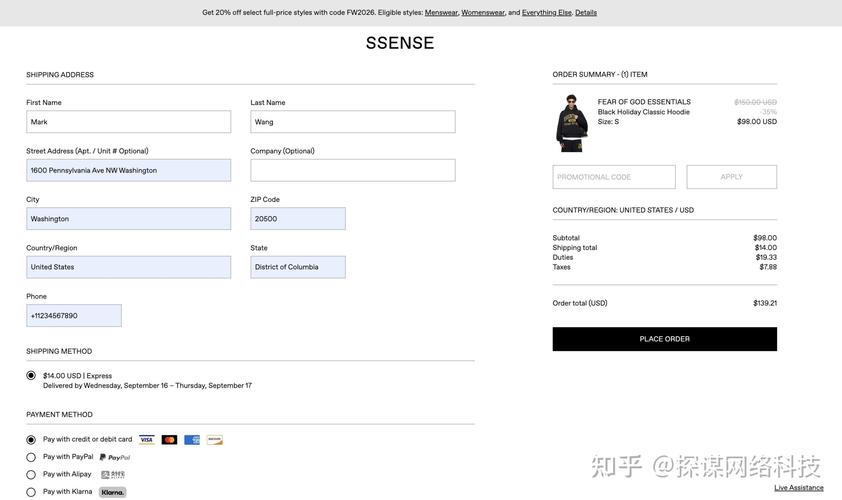
Task: Select the $14.00 USD Express shipping option
Action: [31, 375]
